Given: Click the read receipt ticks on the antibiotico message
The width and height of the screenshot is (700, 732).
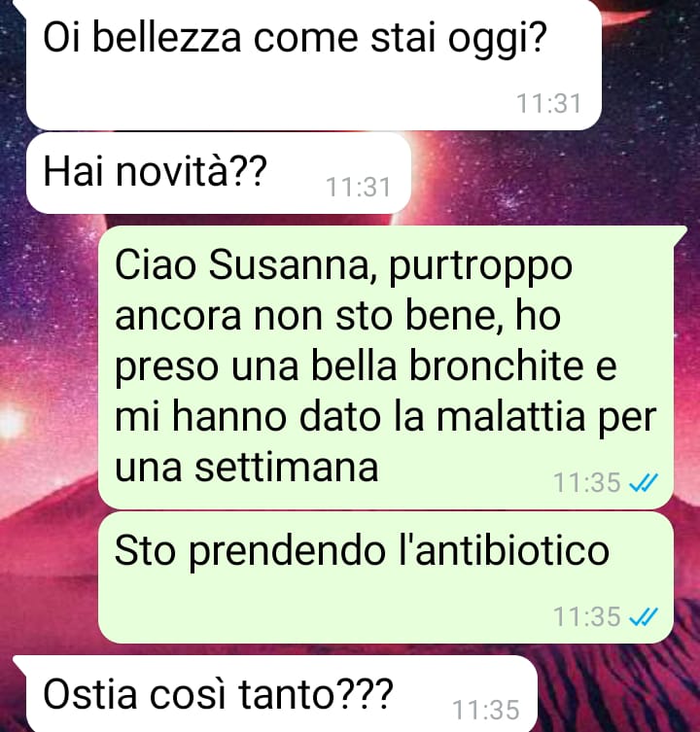Looking at the screenshot, I should 644,617.
